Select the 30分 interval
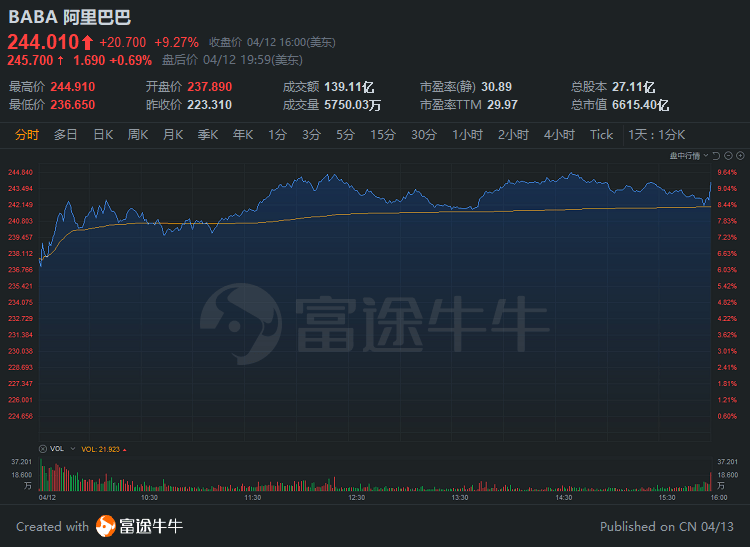The image size is (750, 547). 424,135
